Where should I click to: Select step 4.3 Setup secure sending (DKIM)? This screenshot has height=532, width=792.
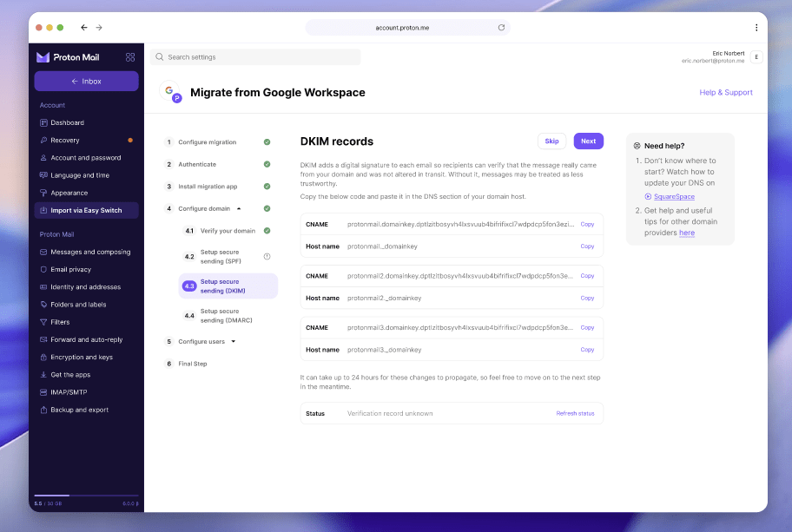pos(228,286)
